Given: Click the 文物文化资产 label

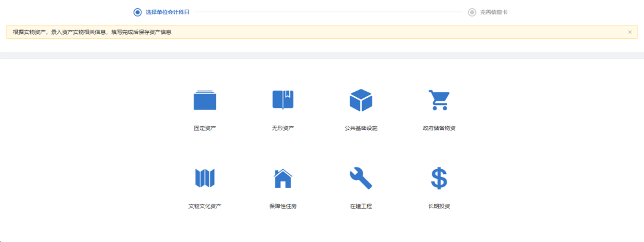Looking at the screenshot, I should pyautogui.click(x=205, y=206).
